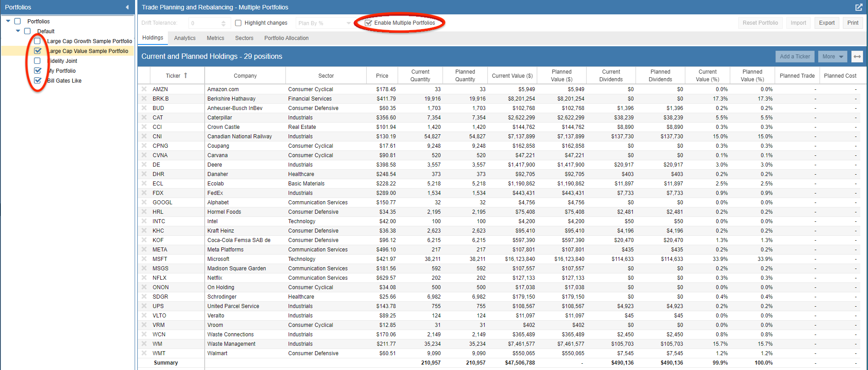Image resolution: width=868 pixels, height=370 pixels.
Task: Collapse the Portfolios tree root node
Action: [x=8, y=21]
